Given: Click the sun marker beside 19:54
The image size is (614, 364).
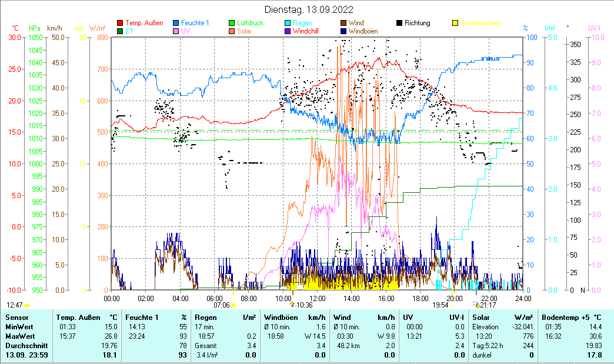Looking at the screenshot, I should [452, 305].
